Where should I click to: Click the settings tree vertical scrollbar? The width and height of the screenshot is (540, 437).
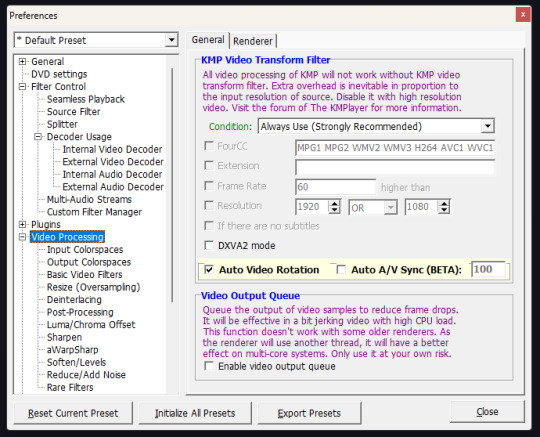click(172, 185)
